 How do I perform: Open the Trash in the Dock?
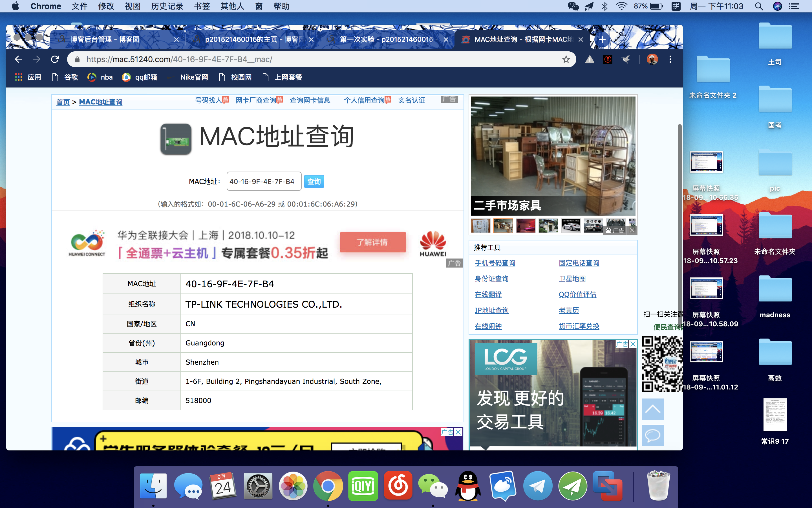tap(658, 486)
